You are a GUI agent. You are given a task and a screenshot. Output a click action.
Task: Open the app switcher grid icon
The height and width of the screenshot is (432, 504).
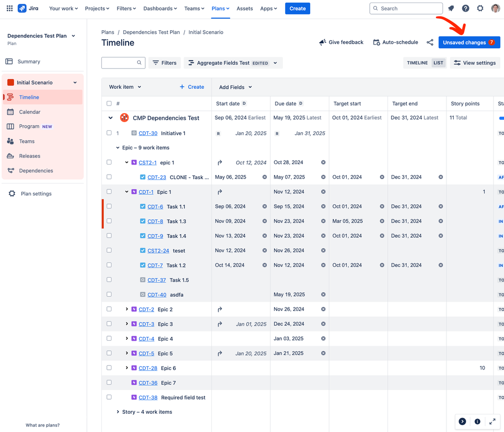click(x=9, y=9)
